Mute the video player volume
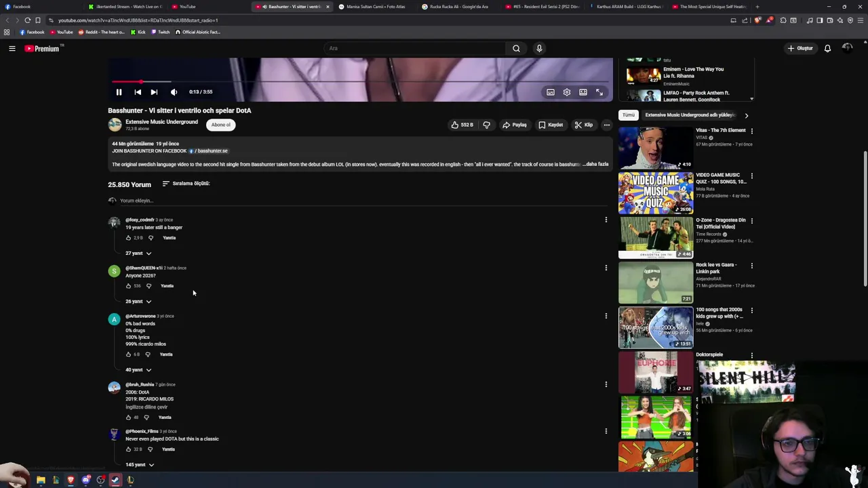The image size is (868, 488). tap(174, 92)
